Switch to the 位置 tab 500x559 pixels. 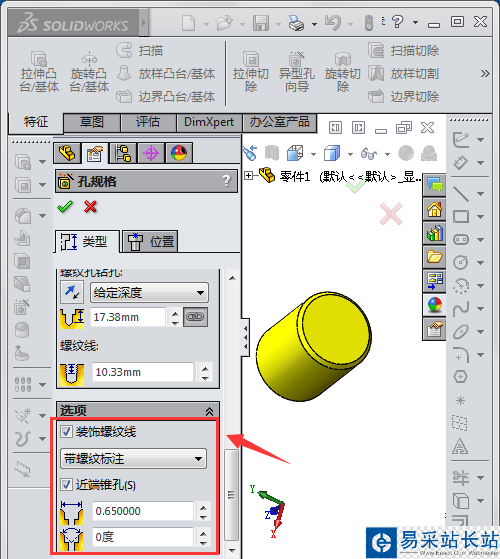tap(150, 241)
